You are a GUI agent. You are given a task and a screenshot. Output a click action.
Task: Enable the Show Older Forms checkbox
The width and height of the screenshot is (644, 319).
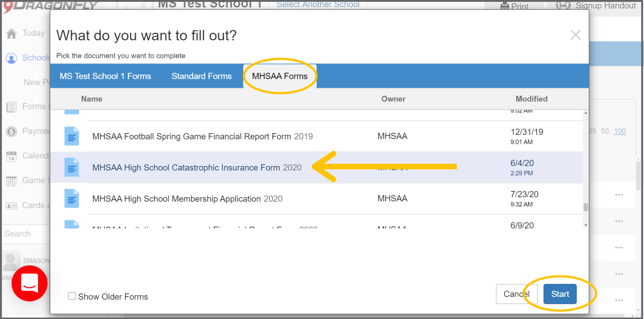[x=72, y=296]
